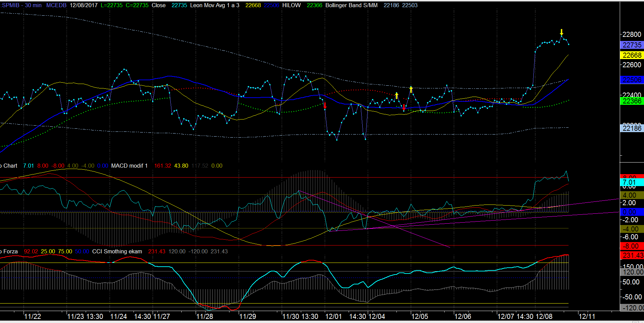Click the 12/05 date on the time axis
Screen dimensions: 644x323
point(420,317)
